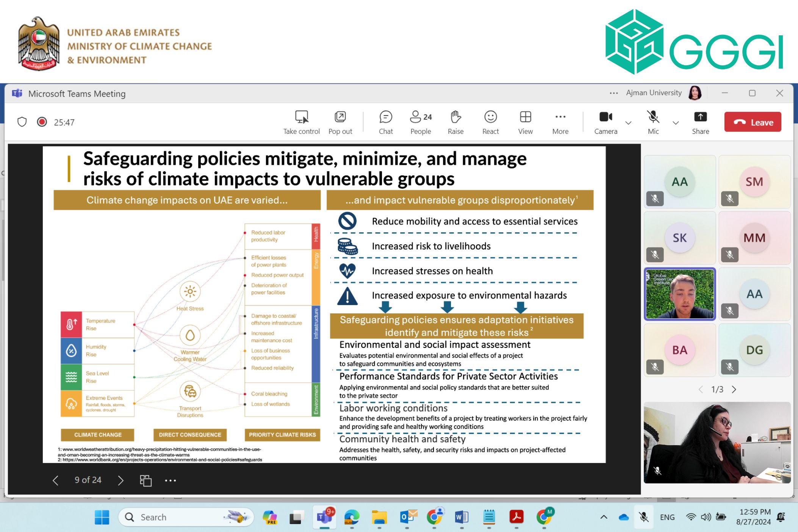Show hidden system tray icons
798x532 pixels.
[604, 517]
